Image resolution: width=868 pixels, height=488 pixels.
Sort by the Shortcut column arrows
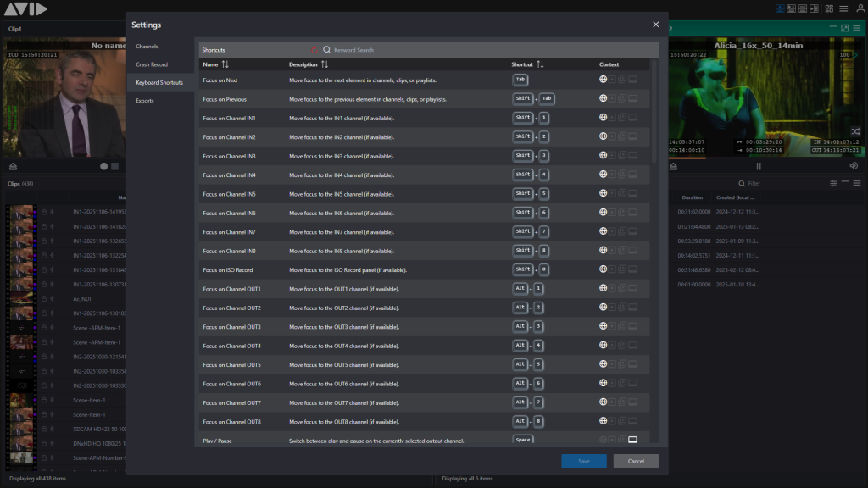540,64
